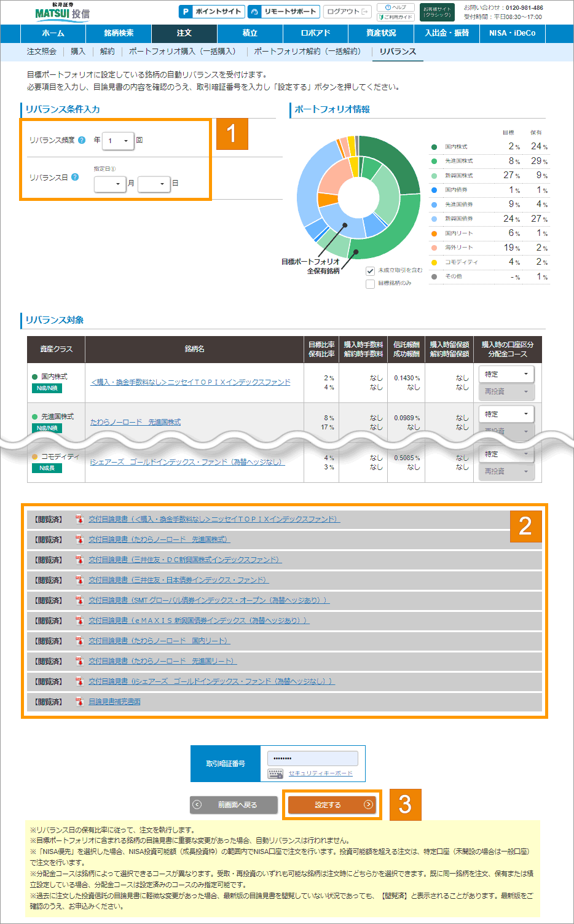Viewport: 574px width, 924px height.
Task: Toggle 未成立取引を含む checkbox
Action: tap(370, 271)
